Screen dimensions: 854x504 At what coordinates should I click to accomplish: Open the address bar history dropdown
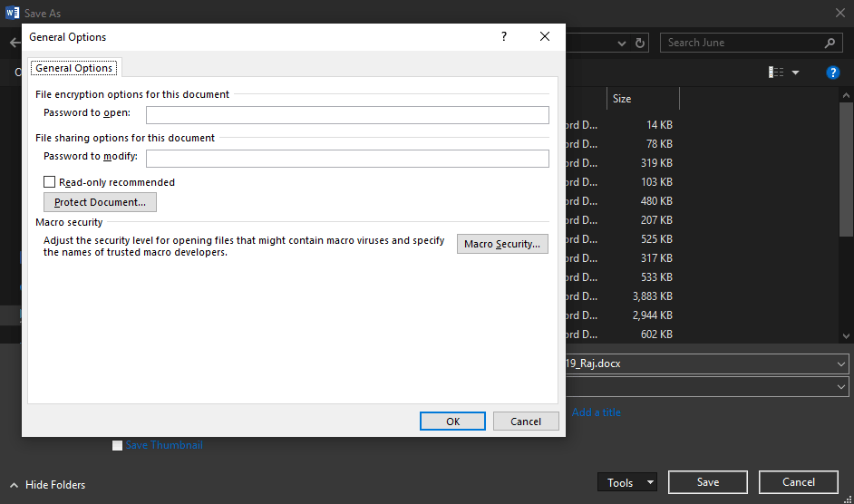[622, 43]
